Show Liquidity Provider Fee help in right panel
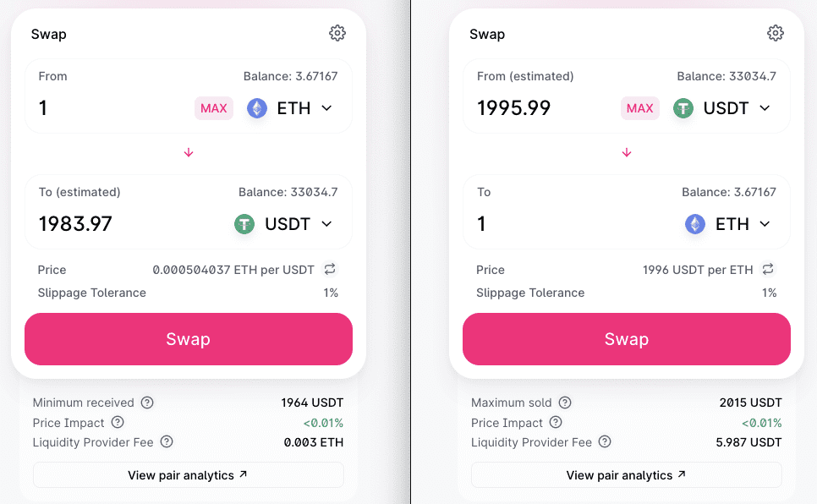Viewport: 817px width, 504px height. pyautogui.click(x=605, y=441)
